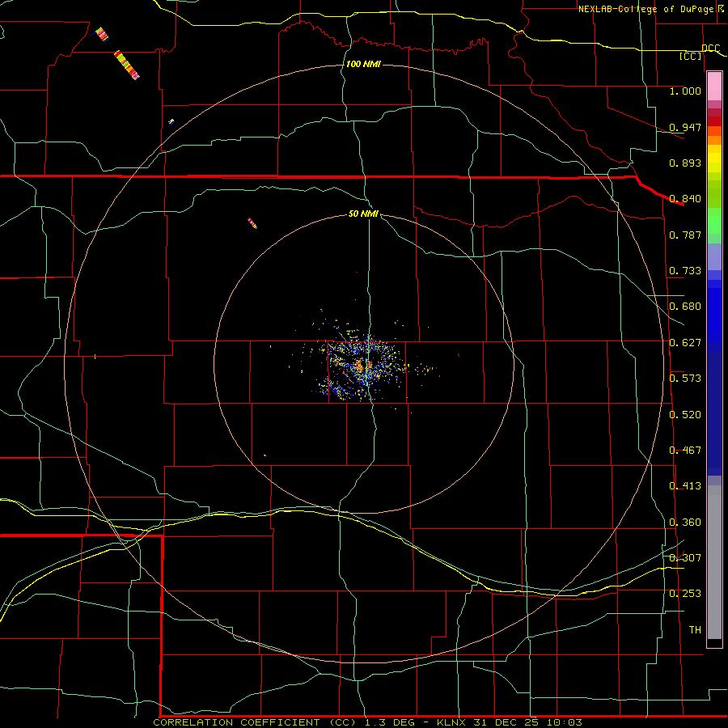This screenshot has height=728, width=728.
Task: Select the 0.307 scale value
Action: click(x=685, y=558)
